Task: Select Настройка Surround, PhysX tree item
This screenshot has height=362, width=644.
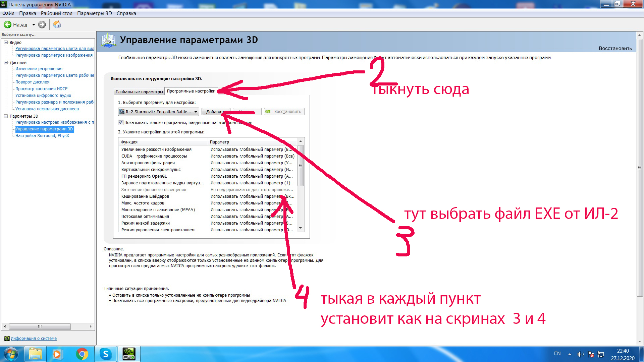Action: [42, 136]
